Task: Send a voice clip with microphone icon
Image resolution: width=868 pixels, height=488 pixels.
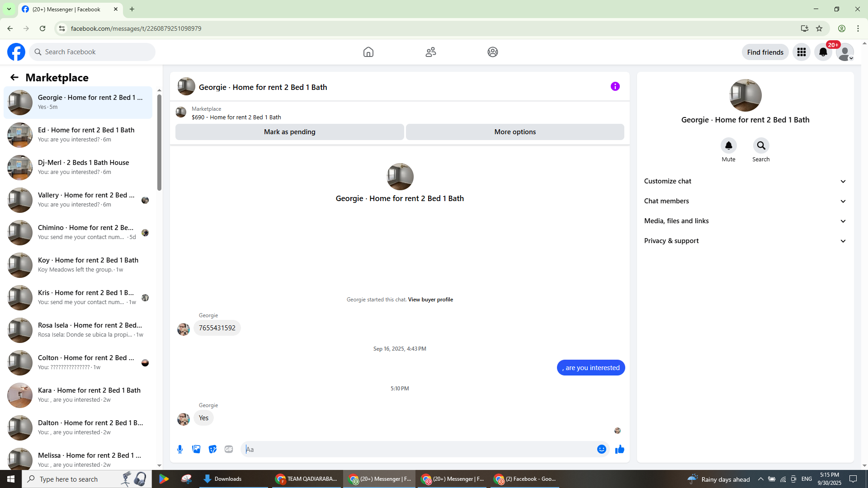Action: [x=180, y=449]
